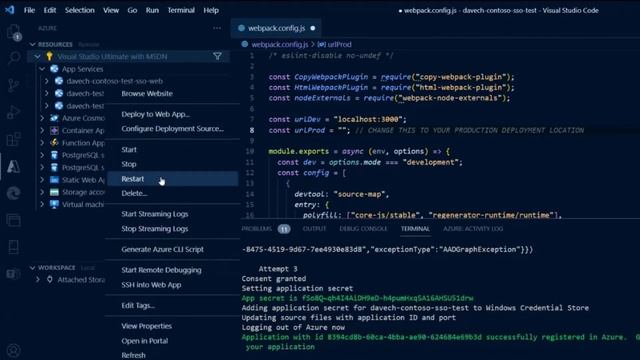
Task: Select Configure Deployment Source option
Action: pos(172,129)
